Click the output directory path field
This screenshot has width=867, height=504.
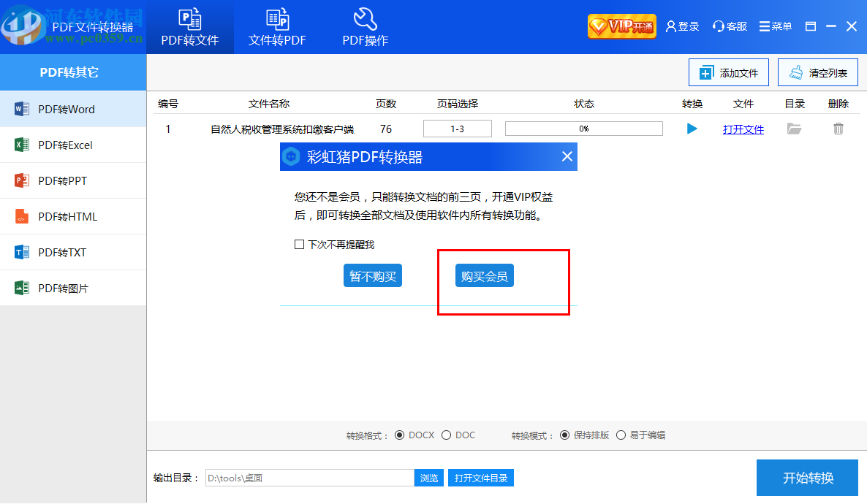pyautogui.click(x=310, y=478)
